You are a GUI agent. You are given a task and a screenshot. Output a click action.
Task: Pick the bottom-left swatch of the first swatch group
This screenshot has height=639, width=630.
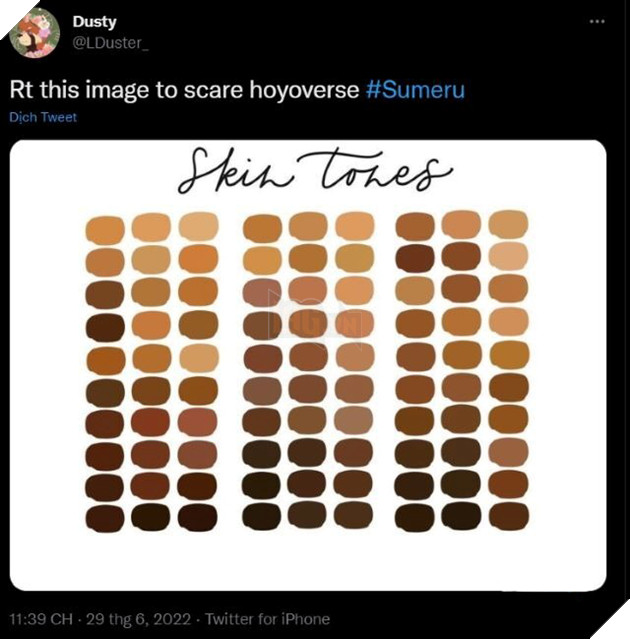coord(105,518)
